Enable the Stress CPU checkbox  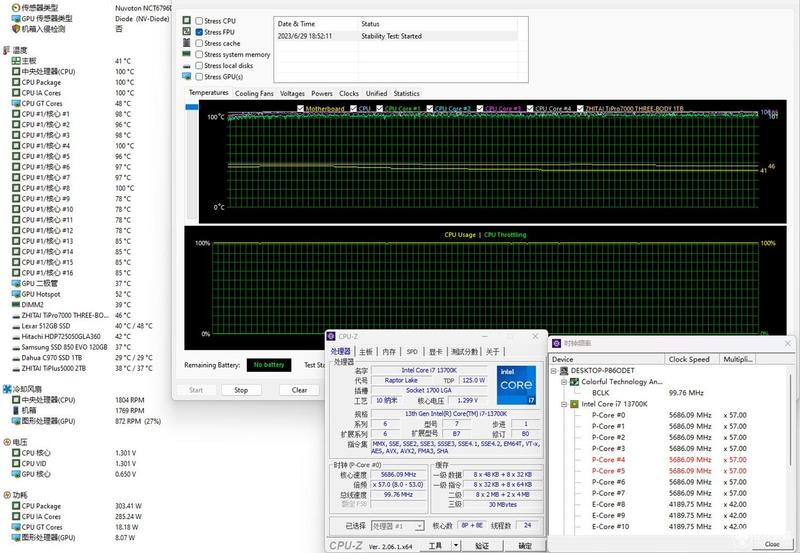click(x=199, y=21)
